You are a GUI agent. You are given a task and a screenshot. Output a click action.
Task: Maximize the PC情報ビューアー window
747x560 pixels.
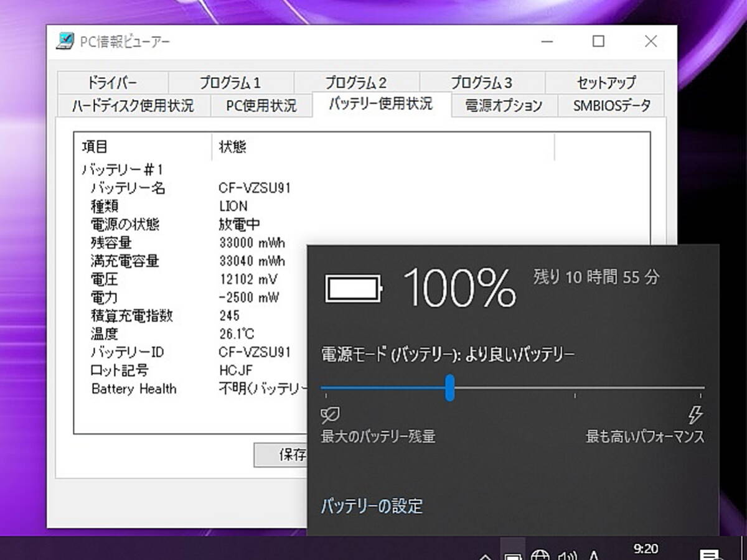tap(598, 42)
